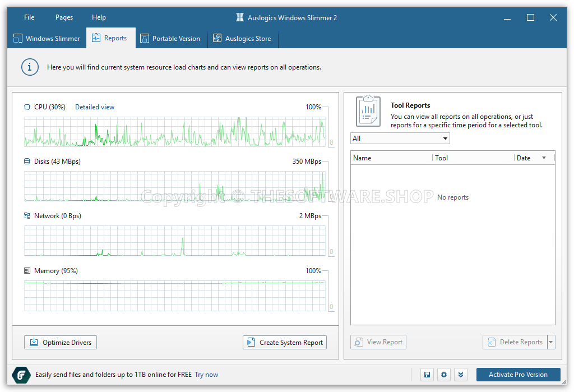The height and width of the screenshot is (392, 574).
Task: Click the Memory icon
Action: click(27, 271)
